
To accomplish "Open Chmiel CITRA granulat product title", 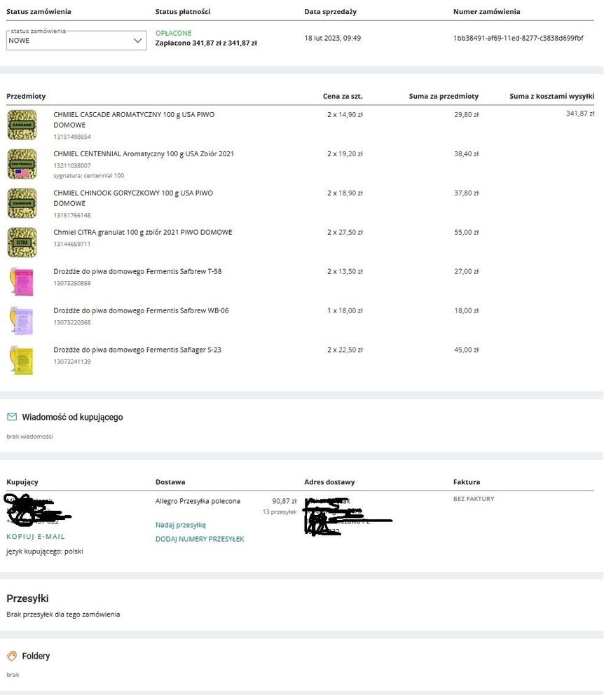I will [143, 232].
